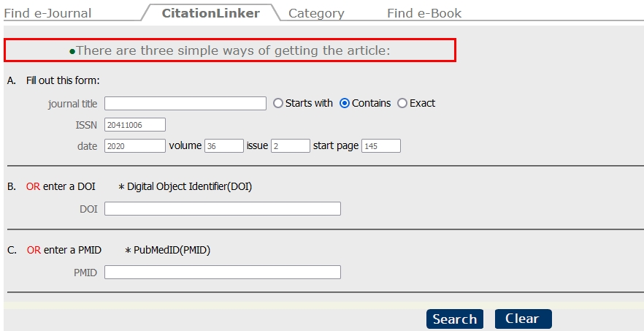Open the Category tab
Image resolution: width=644 pixels, height=331 pixels.
316,13
